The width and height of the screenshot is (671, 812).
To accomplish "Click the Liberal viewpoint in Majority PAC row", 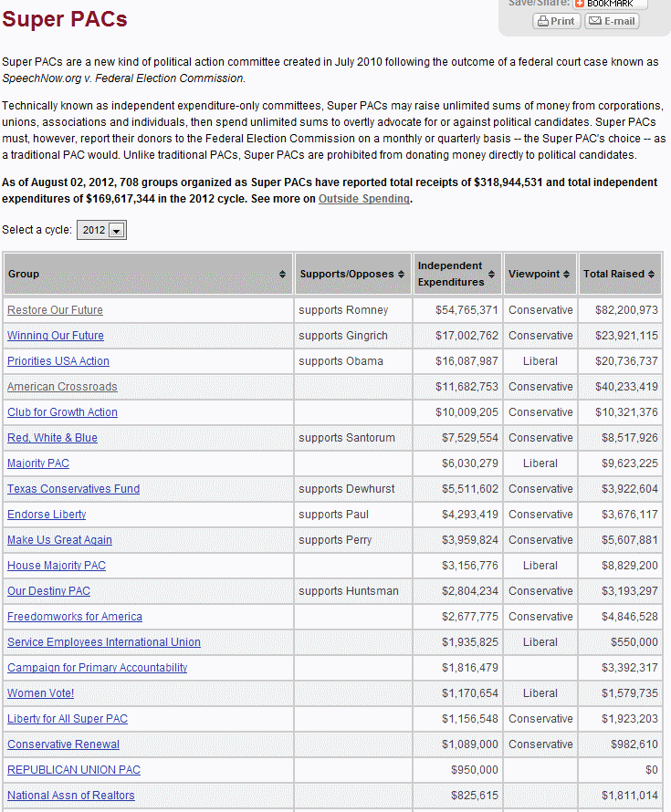I will tap(540, 463).
